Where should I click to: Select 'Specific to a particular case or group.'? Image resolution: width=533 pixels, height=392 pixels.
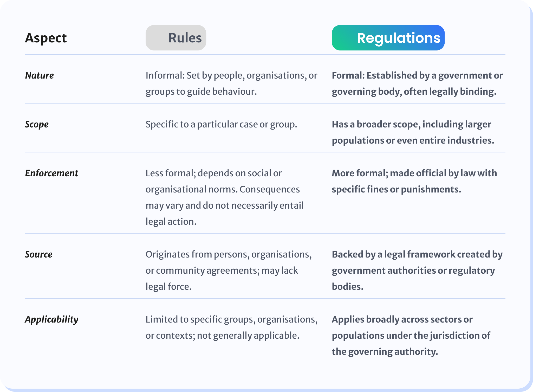(x=221, y=124)
